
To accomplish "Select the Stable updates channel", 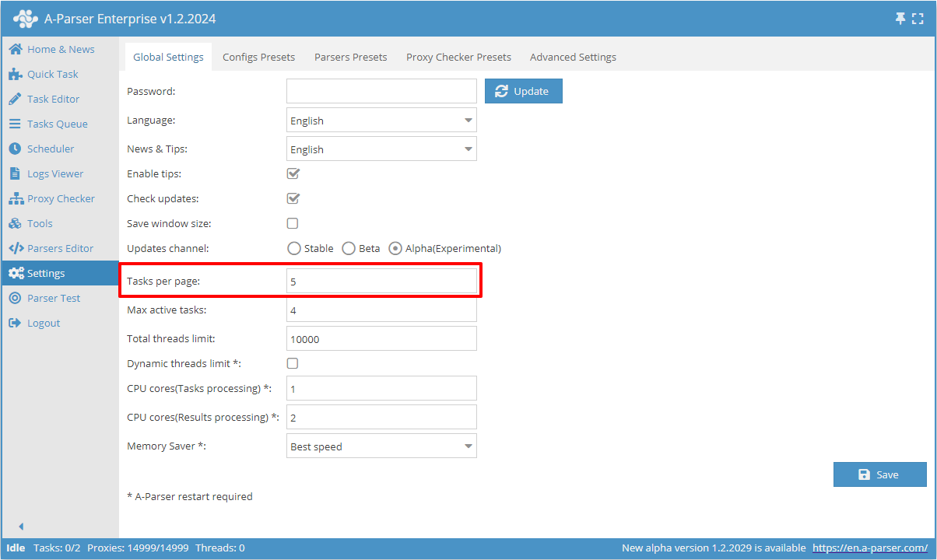I will (x=294, y=249).
